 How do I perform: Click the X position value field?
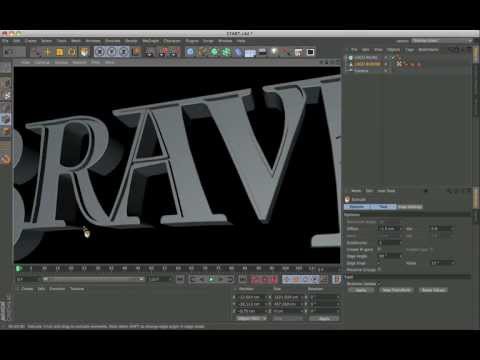click(x=251, y=297)
